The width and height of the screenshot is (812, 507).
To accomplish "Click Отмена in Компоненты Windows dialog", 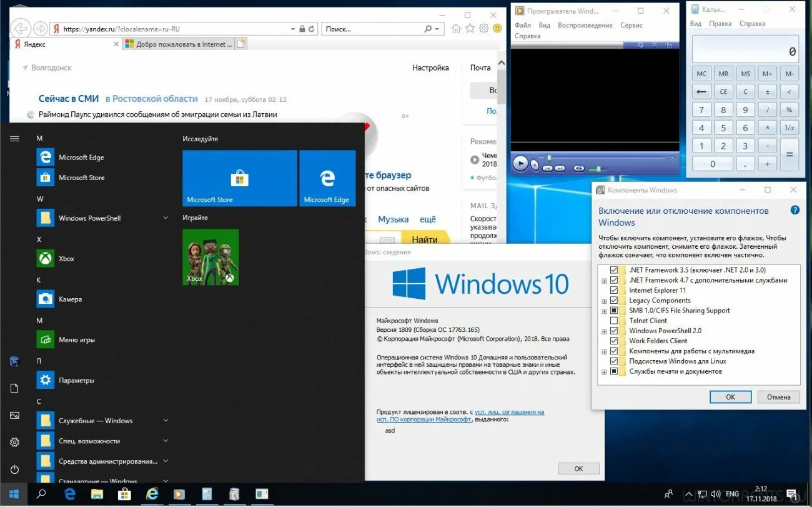I will tap(779, 397).
